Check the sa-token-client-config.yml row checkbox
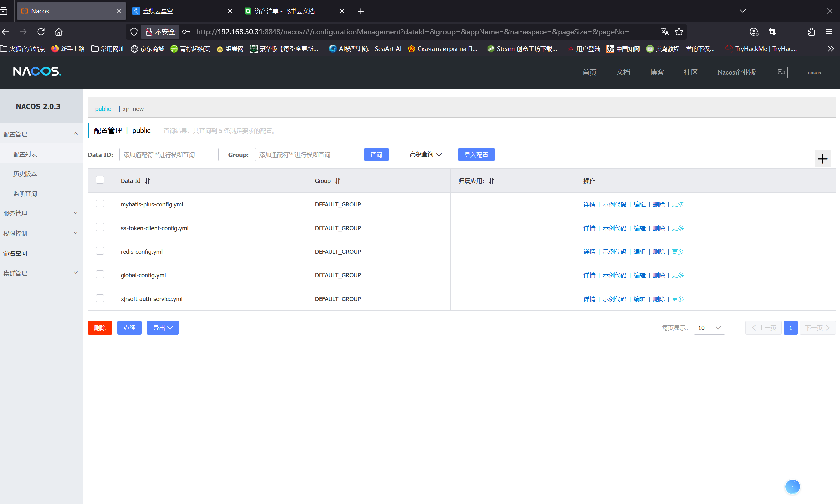Image resolution: width=840 pixels, height=504 pixels. 100,227
